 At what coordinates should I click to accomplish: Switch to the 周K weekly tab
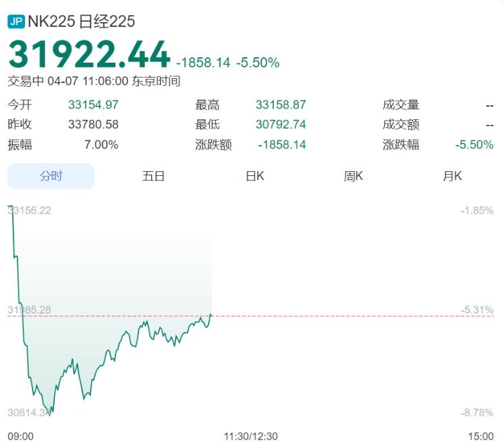[354, 176]
